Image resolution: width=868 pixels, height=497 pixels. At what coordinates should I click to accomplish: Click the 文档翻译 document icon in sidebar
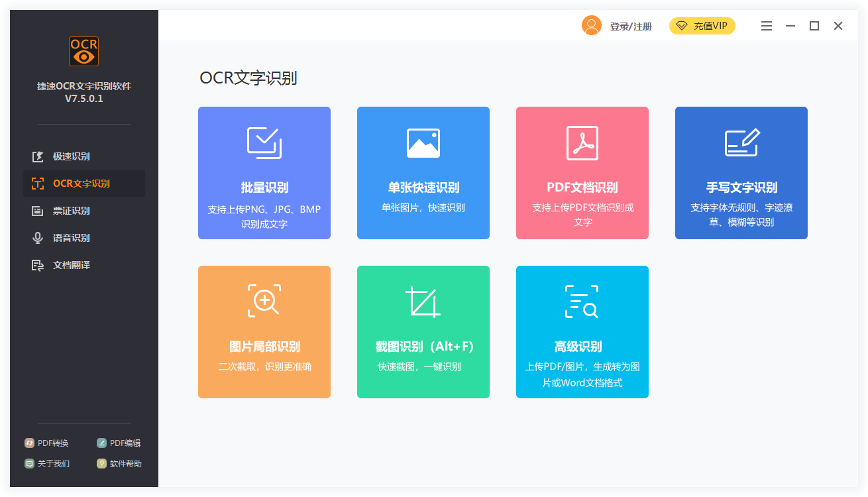[38, 265]
